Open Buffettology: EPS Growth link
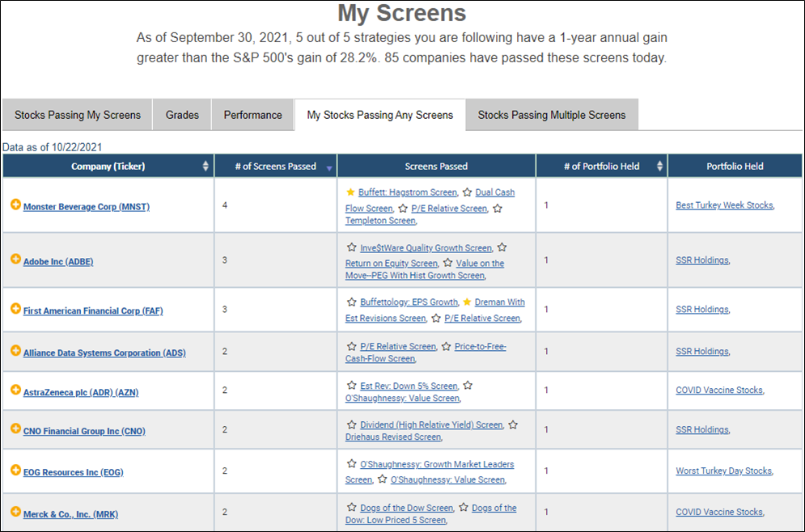 (409, 302)
